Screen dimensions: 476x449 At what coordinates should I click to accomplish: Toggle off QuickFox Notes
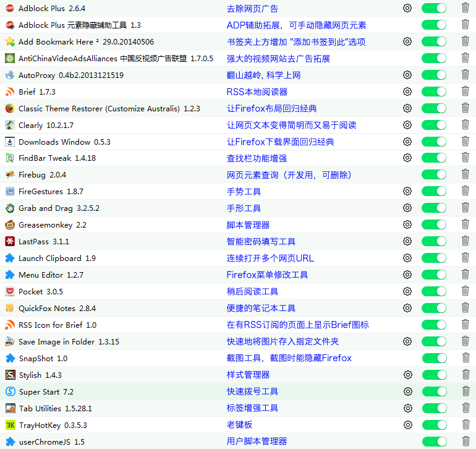click(x=434, y=309)
